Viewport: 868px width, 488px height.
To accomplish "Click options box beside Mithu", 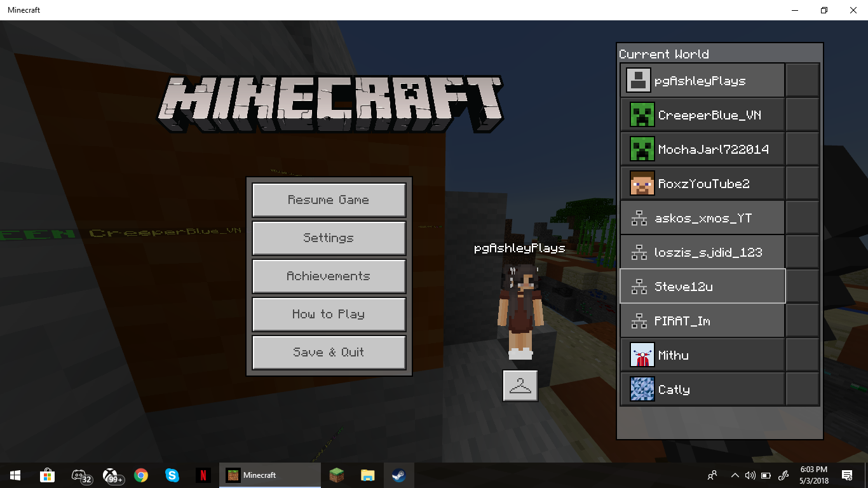I will tap(803, 355).
